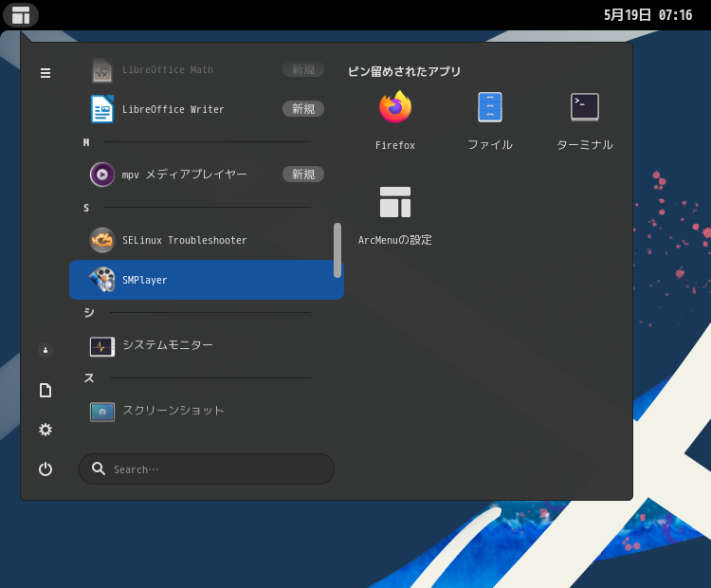
Task: Launch SMPlayer app icon
Action: [102, 280]
